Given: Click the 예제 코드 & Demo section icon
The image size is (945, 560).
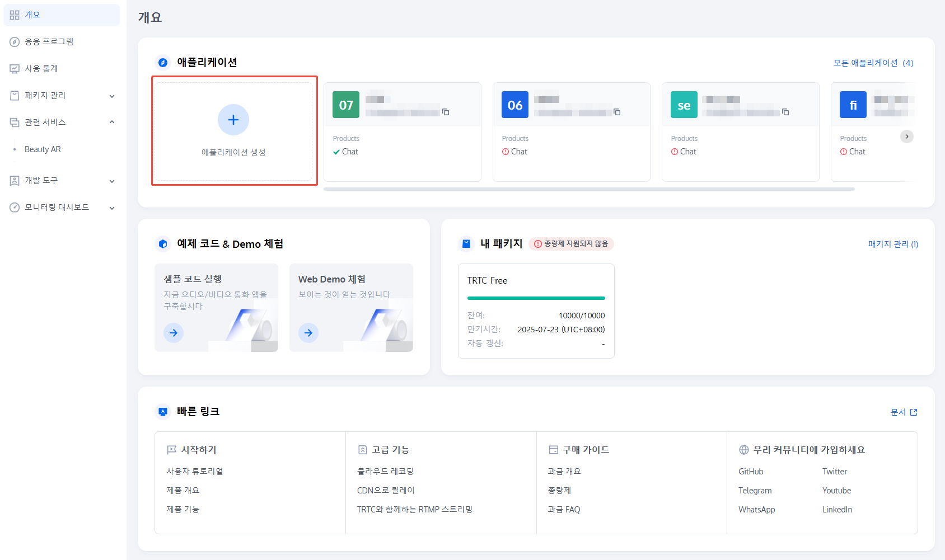Looking at the screenshot, I should point(163,244).
